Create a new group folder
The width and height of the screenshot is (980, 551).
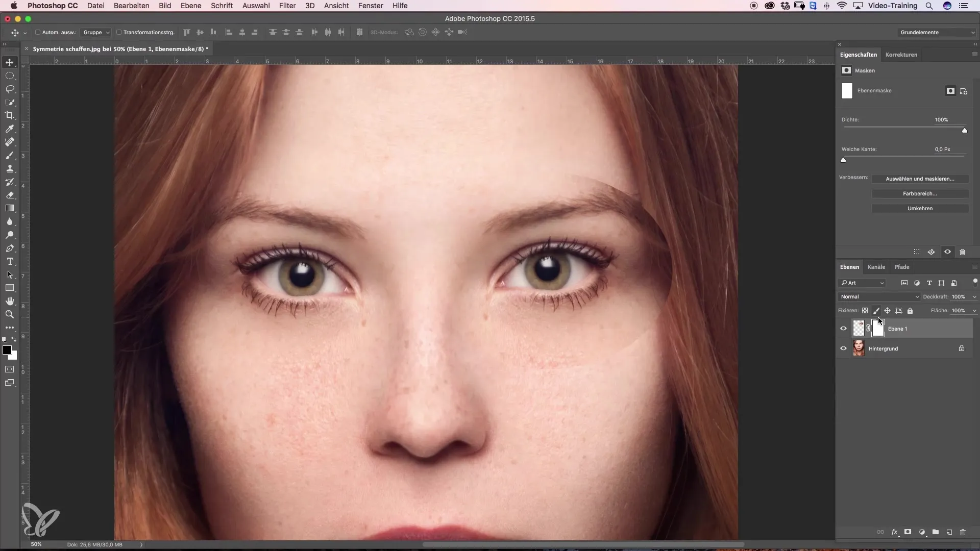point(936,532)
